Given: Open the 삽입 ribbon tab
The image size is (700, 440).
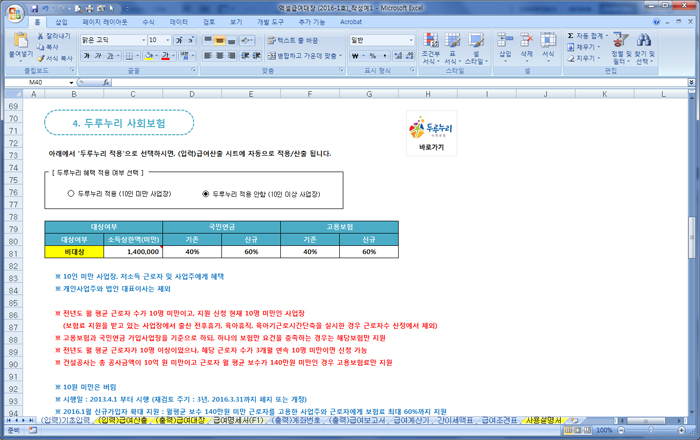Looking at the screenshot, I should [x=61, y=22].
